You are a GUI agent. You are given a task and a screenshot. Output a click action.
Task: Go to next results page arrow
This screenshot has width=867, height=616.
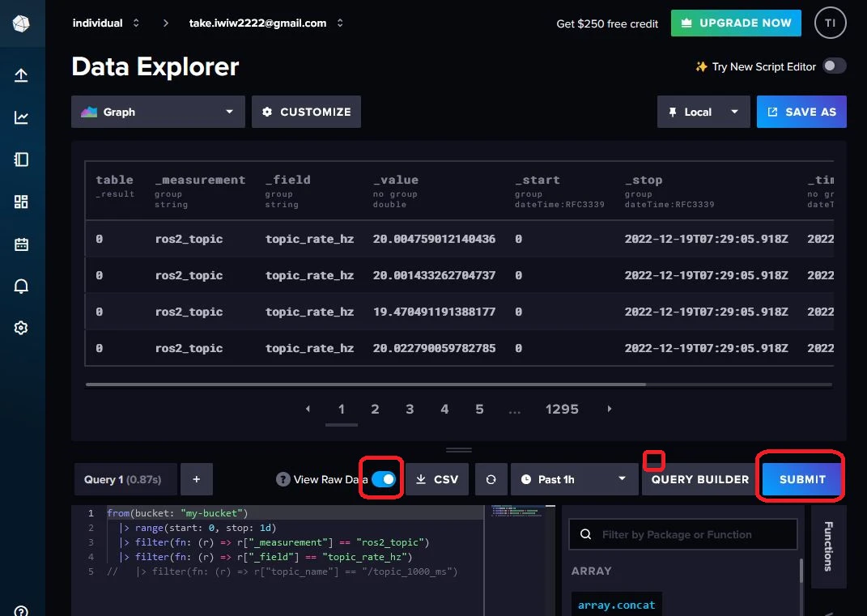point(610,409)
